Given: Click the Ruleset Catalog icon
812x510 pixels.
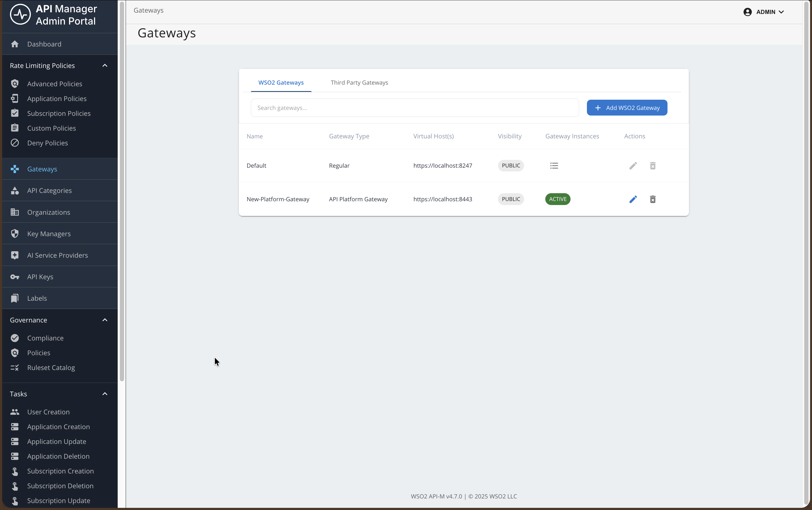Looking at the screenshot, I should tap(15, 368).
